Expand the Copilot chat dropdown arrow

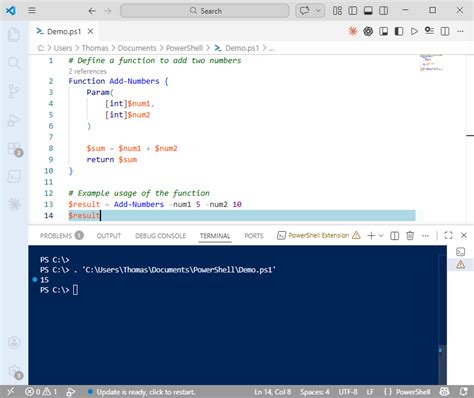click(318, 11)
